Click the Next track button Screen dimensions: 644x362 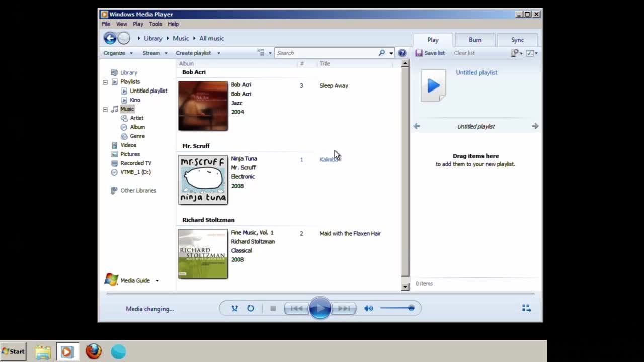pos(344,308)
